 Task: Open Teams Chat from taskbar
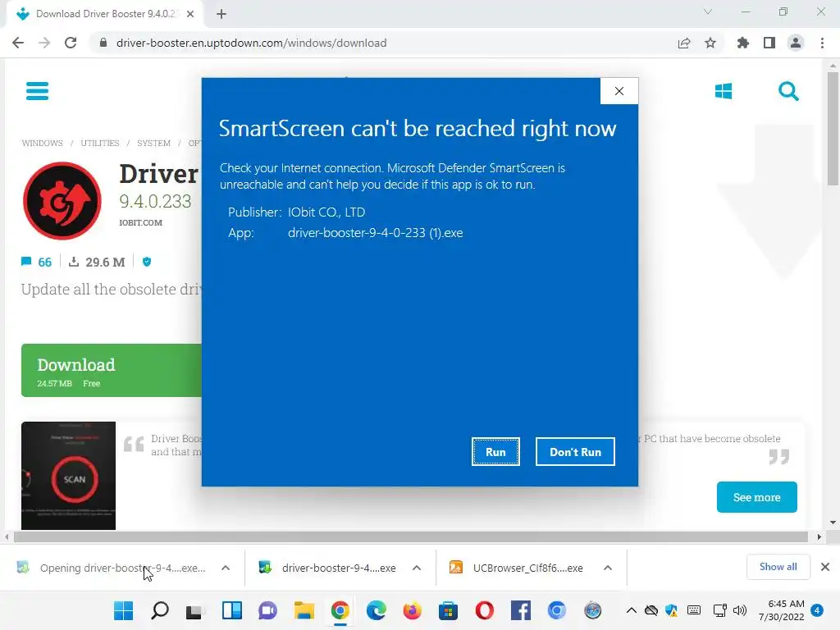[268, 610]
